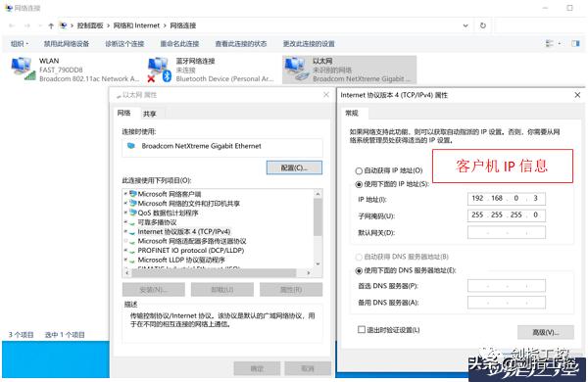Toggle validate settings upon exit checkbox
This screenshot has height=382, width=588.
point(362,329)
